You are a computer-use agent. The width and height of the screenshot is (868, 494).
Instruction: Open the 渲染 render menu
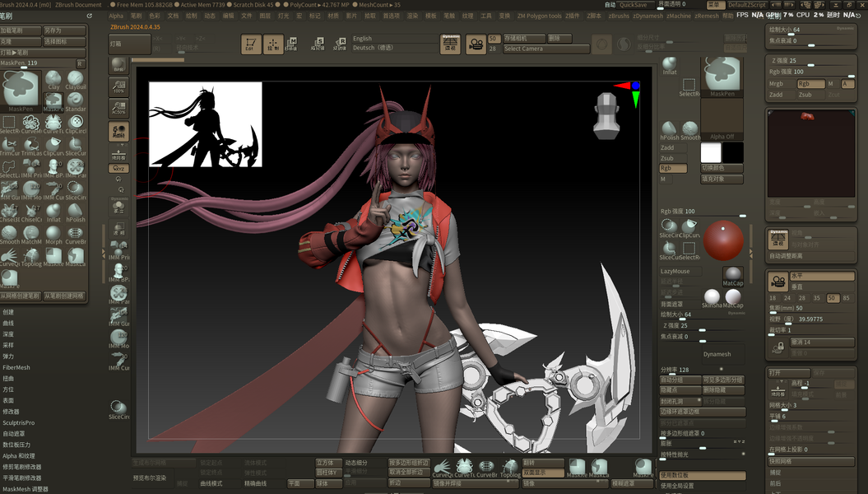click(412, 16)
